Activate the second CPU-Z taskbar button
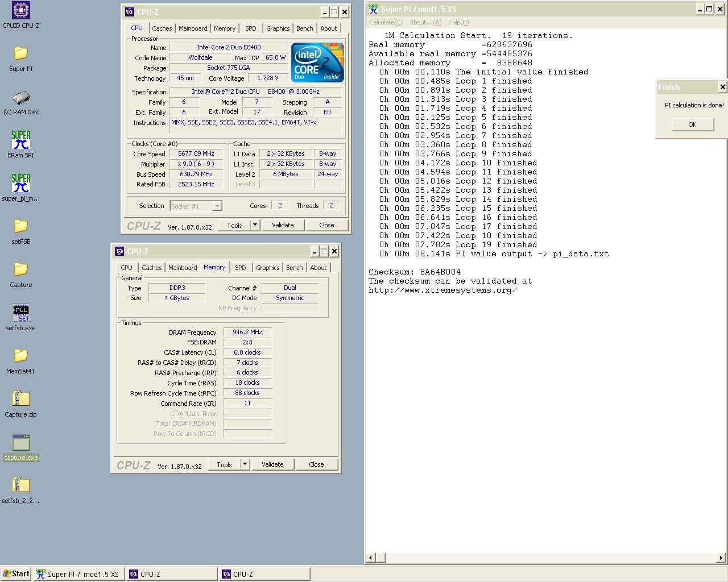Image resolution: width=728 pixels, height=582 pixels. 264,574
